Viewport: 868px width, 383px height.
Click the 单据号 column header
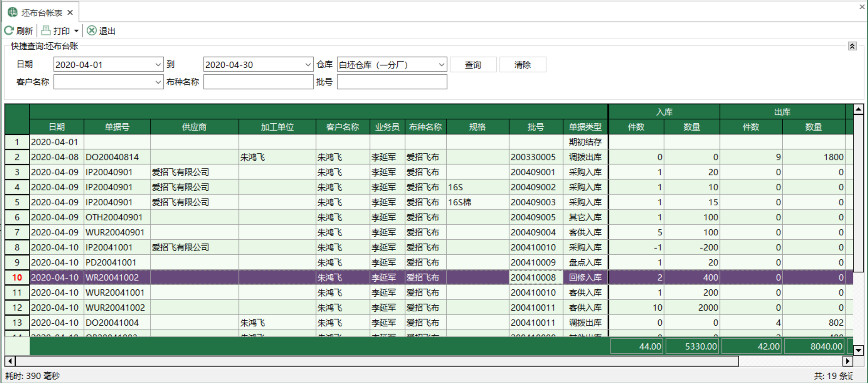pyautogui.click(x=117, y=127)
